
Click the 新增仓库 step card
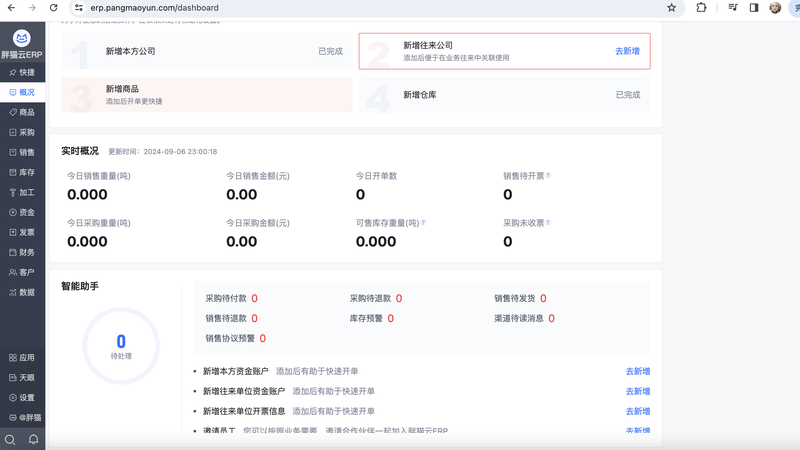pos(505,95)
